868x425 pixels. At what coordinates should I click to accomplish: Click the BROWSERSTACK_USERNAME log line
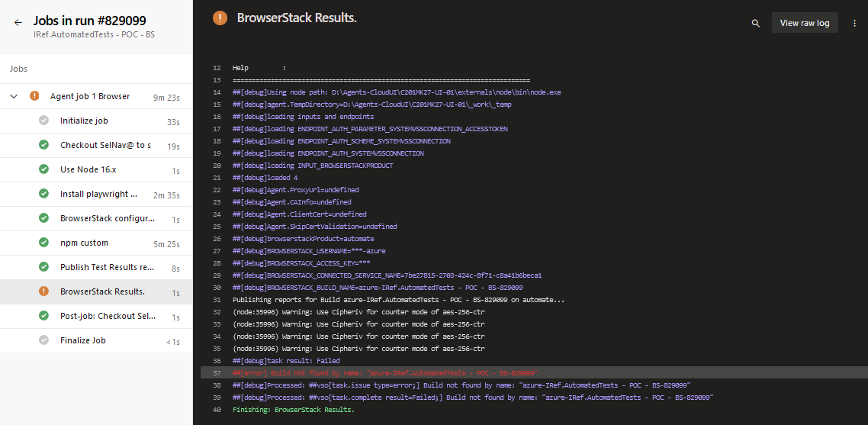pos(309,251)
